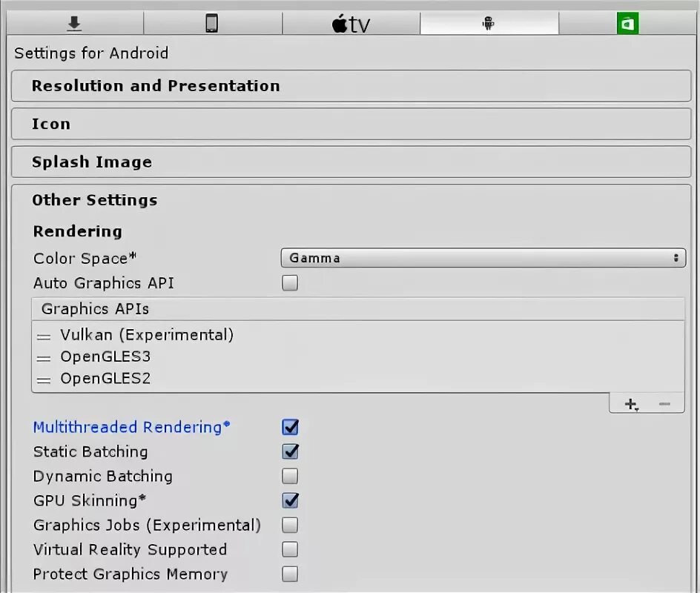700x593 pixels.
Task: Enable the Dynamic Batching checkbox
Action: 290,476
